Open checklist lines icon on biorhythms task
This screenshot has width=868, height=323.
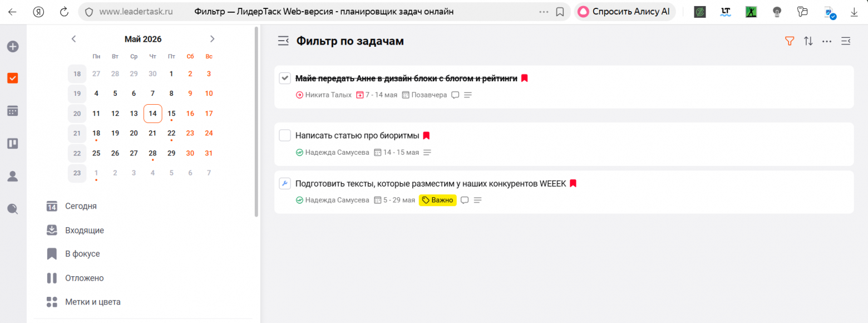coord(427,153)
